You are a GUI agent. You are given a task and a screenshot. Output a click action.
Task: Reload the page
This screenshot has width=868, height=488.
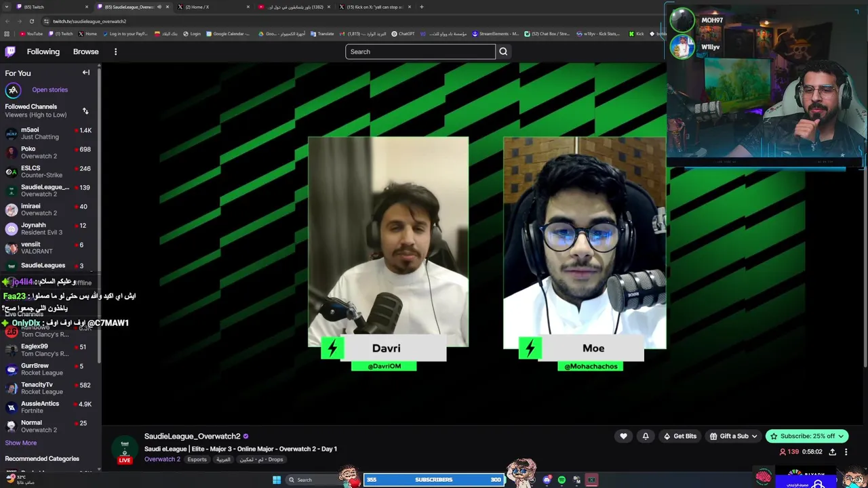pyautogui.click(x=31, y=21)
